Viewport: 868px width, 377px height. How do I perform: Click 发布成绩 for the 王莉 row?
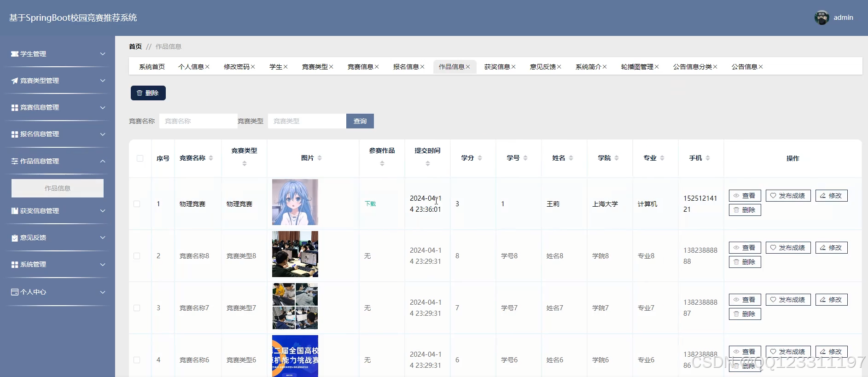click(x=788, y=196)
